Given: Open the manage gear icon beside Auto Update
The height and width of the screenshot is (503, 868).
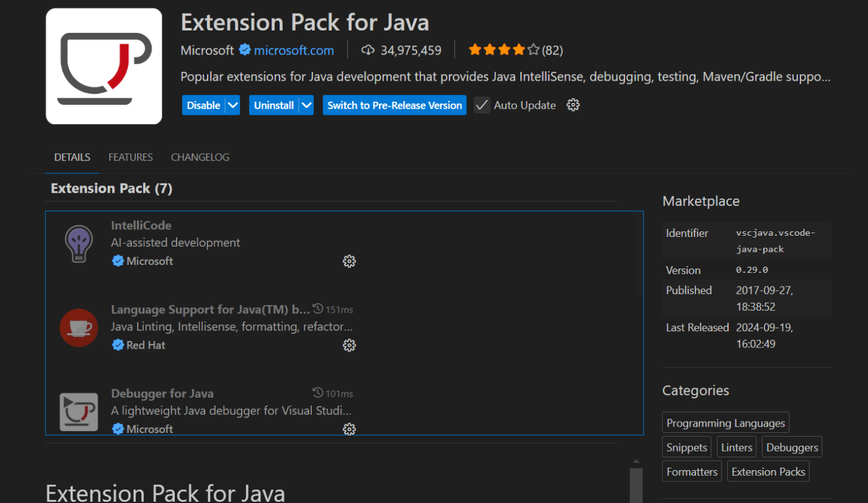Looking at the screenshot, I should click(573, 105).
